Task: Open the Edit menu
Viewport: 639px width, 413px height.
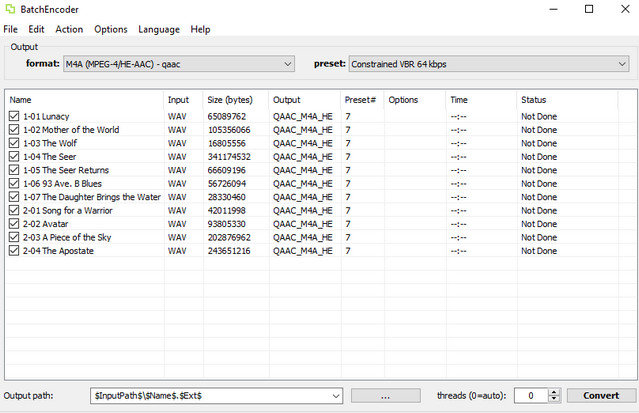Action: tap(36, 29)
